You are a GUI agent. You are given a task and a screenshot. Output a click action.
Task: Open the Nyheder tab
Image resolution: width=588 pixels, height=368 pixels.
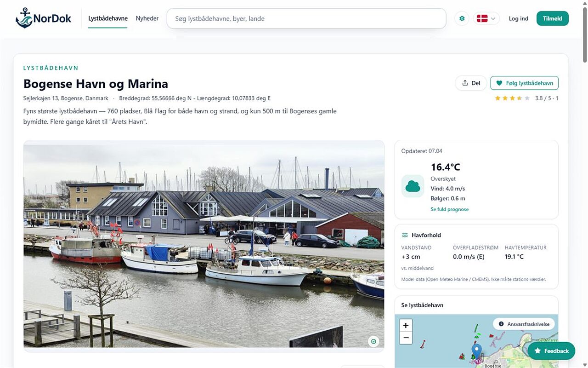coord(147,18)
